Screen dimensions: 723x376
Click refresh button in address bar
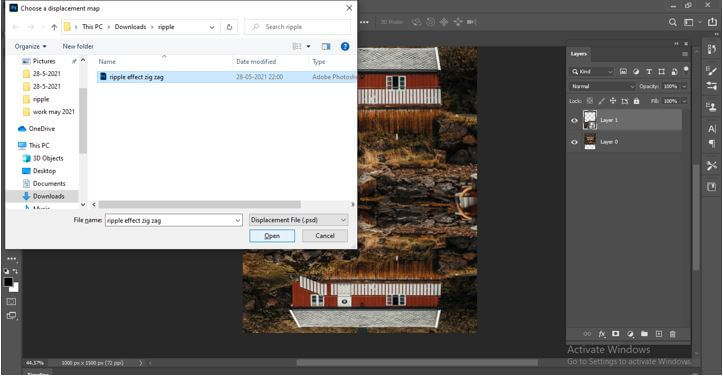229,27
